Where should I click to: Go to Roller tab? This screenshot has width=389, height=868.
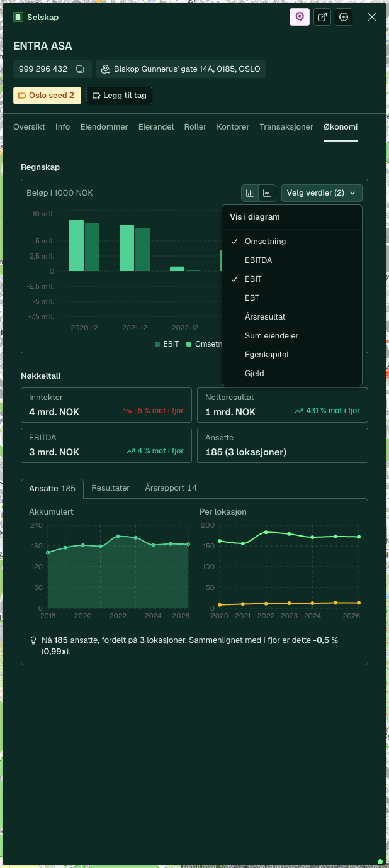pyautogui.click(x=195, y=127)
